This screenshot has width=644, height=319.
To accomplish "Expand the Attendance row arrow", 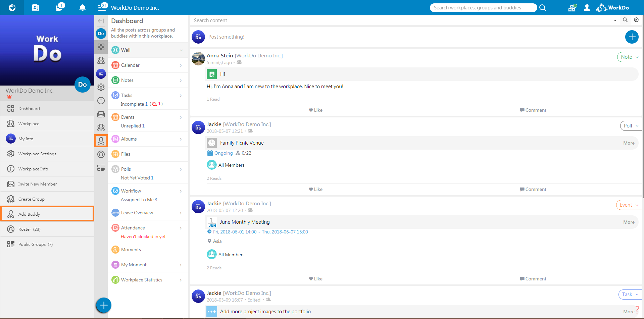I will pyautogui.click(x=181, y=228).
